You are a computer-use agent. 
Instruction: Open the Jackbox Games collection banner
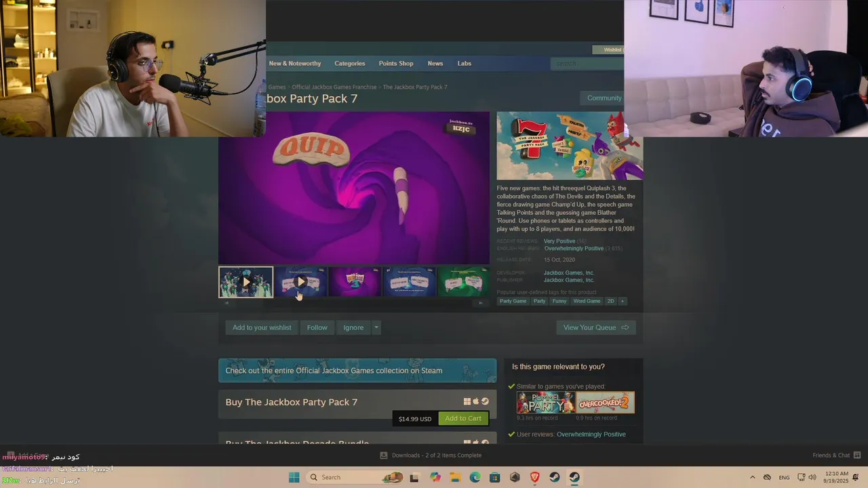pyautogui.click(x=357, y=371)
